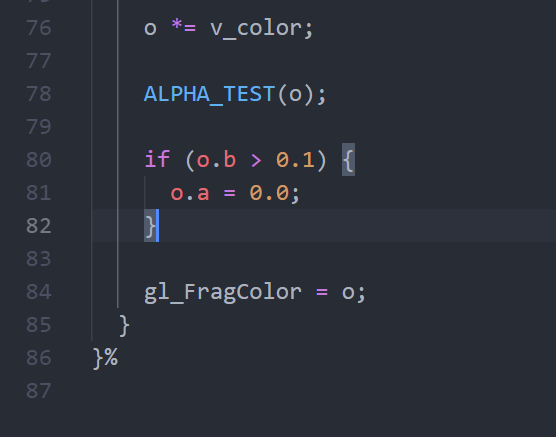Place cursor on v_color variable
The width and height of the screenshot is (556, 437).
(x=256, y=28)
